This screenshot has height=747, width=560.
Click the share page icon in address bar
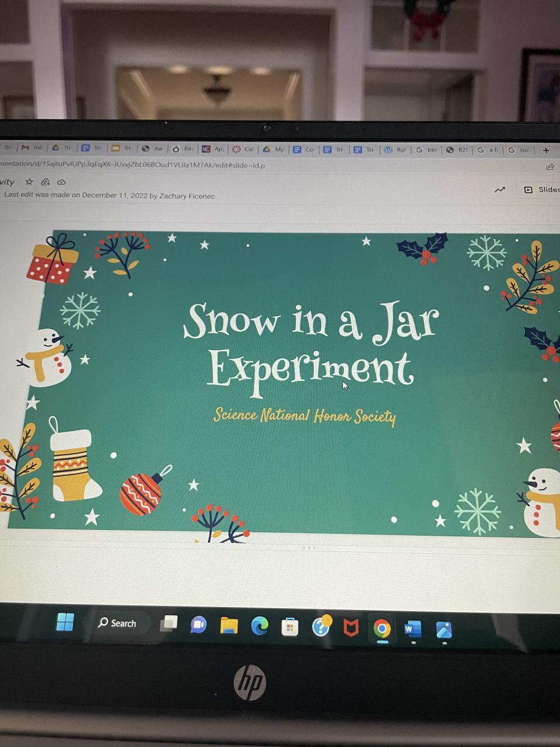pos(549,167)
